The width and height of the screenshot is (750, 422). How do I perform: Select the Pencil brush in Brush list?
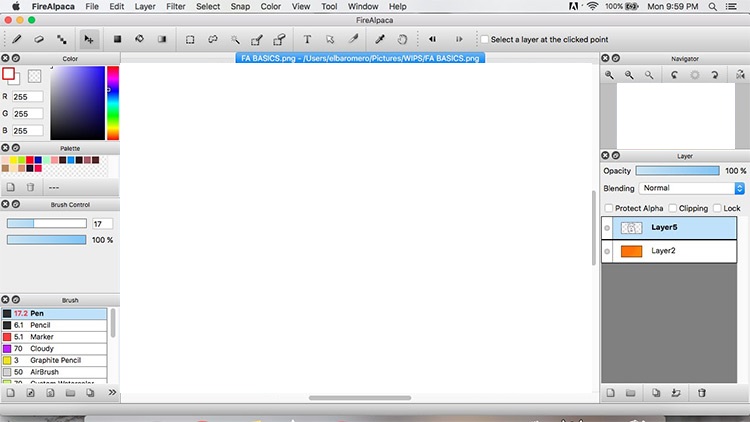click(42, 325)
